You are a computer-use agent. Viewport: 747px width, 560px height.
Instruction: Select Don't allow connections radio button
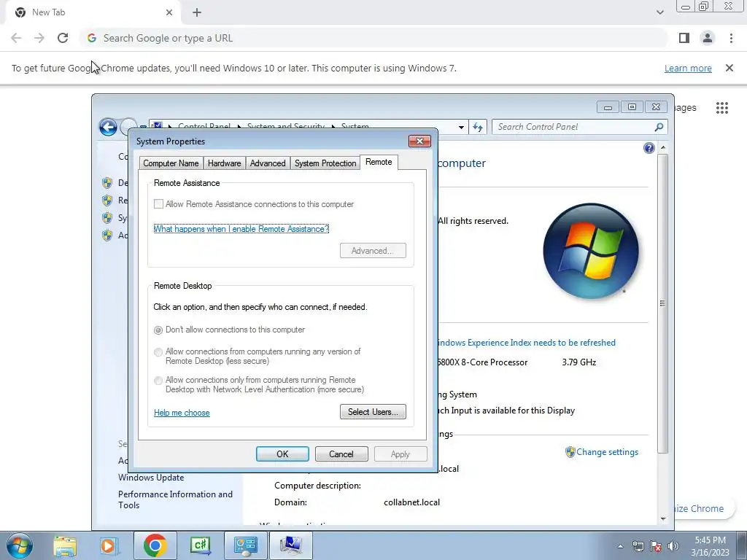pos(158,330)
